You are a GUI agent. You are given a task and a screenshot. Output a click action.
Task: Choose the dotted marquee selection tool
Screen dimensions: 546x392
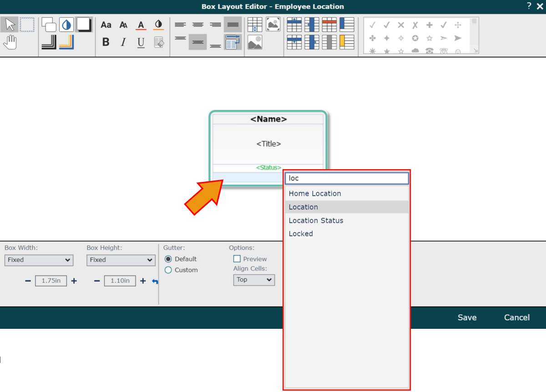pos(27,25)
